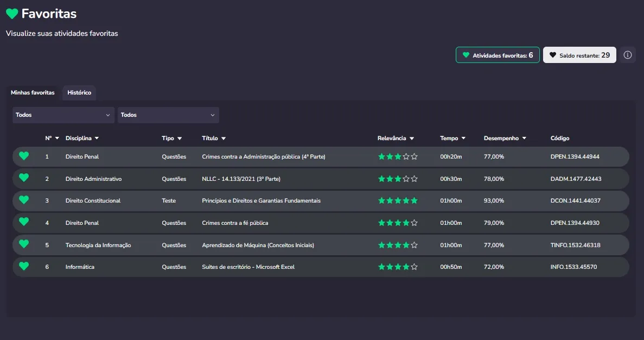Open title NLLC - 14.133/2021 (3ª Parte)
The height and width of the screenshot is (340, 644).
click(241, 179)
